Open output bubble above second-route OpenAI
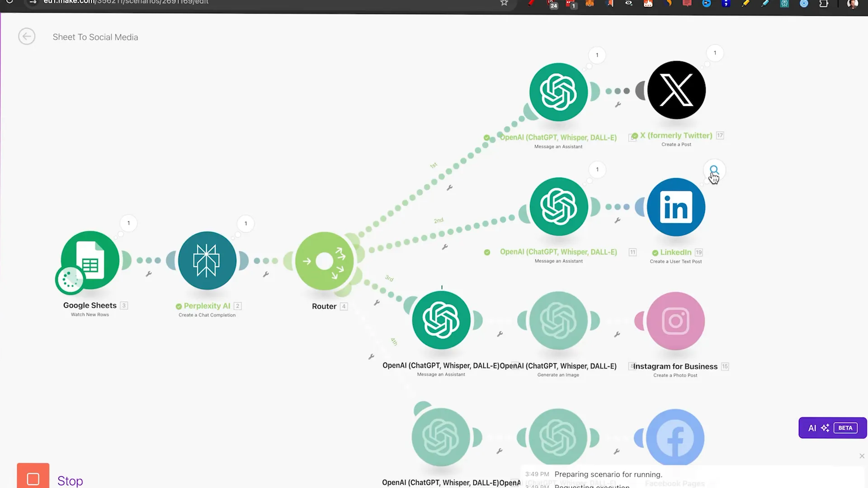This screenshot has width=868, height=488. pos(598,169)
